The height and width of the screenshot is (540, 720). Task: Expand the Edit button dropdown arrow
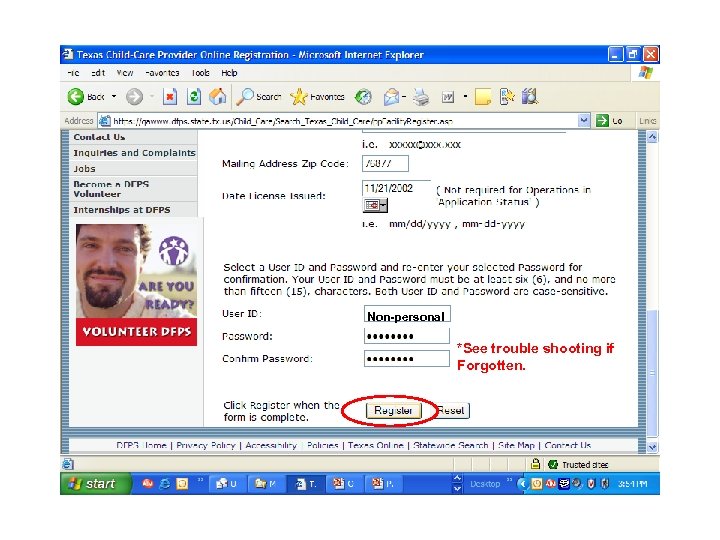coord(465,97)
